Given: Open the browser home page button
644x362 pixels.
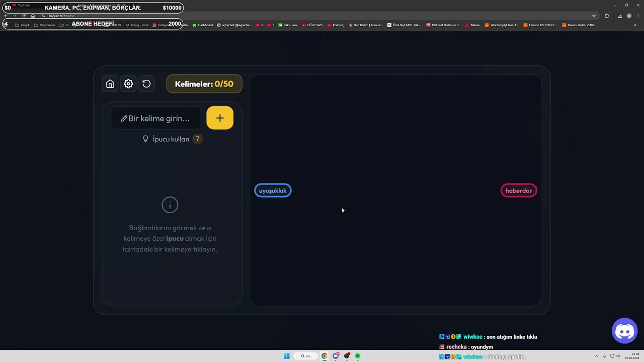Looking at the screenshot, I should (33, 16).
